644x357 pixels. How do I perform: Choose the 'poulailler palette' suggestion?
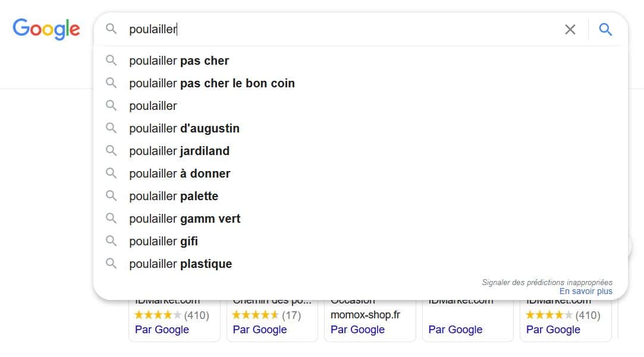pos(174,196)
